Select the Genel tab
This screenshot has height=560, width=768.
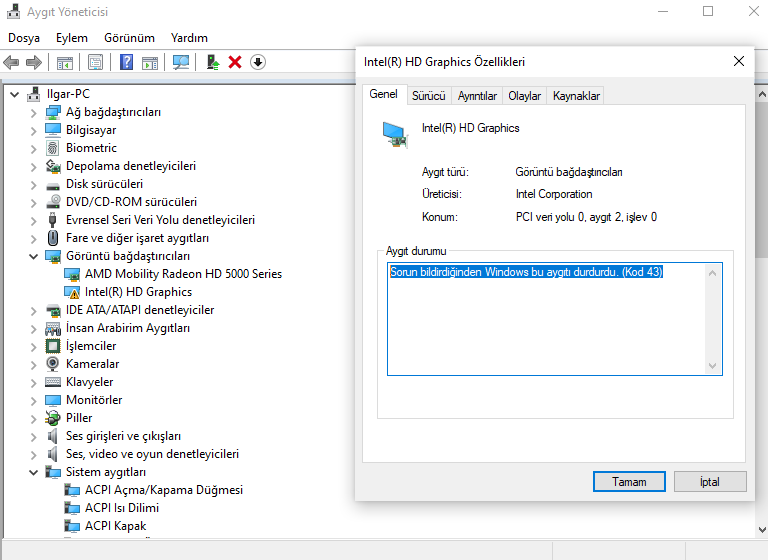click(x=384, y=94)
